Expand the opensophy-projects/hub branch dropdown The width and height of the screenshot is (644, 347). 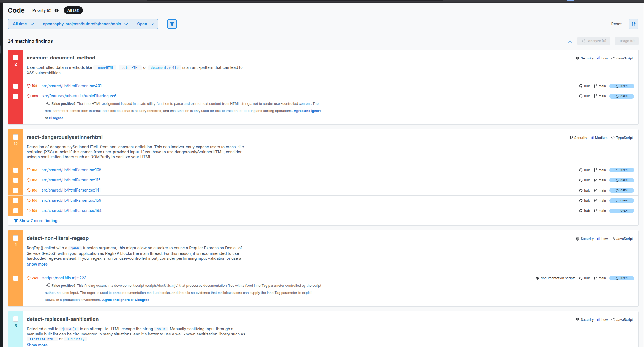tap(85, 24)
